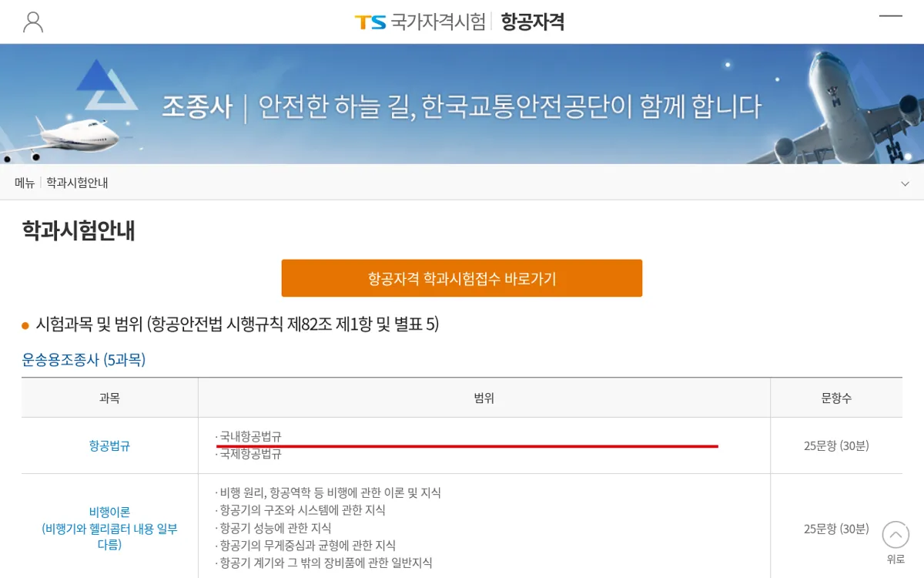924x578 pixels.
Task: Click the 학과시험안내 page title
Action: [79, 230]
